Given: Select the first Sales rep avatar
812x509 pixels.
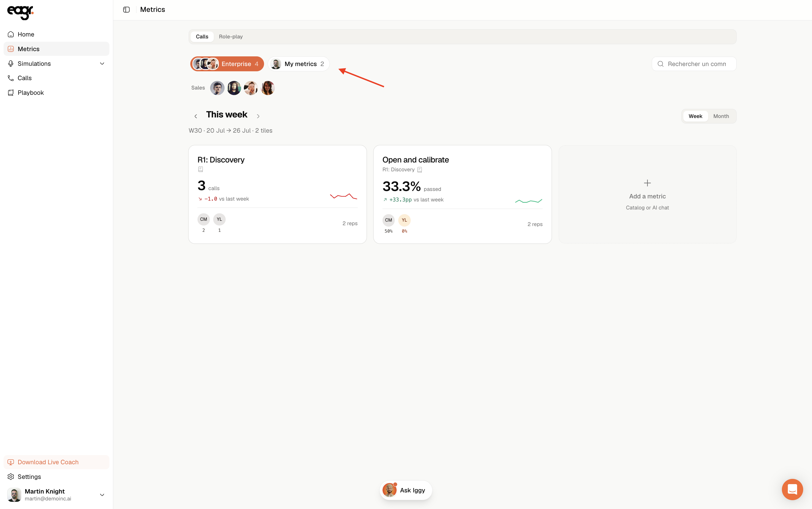Looking at the screenshot, I should coord(217,88).
